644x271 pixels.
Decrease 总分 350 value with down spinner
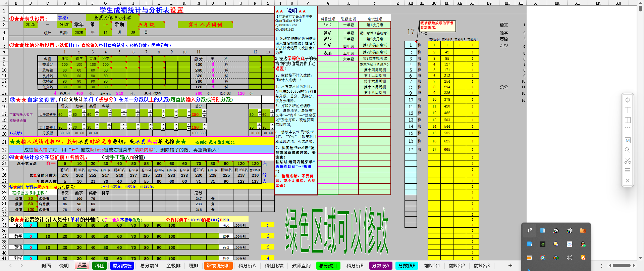pos(204,116)
